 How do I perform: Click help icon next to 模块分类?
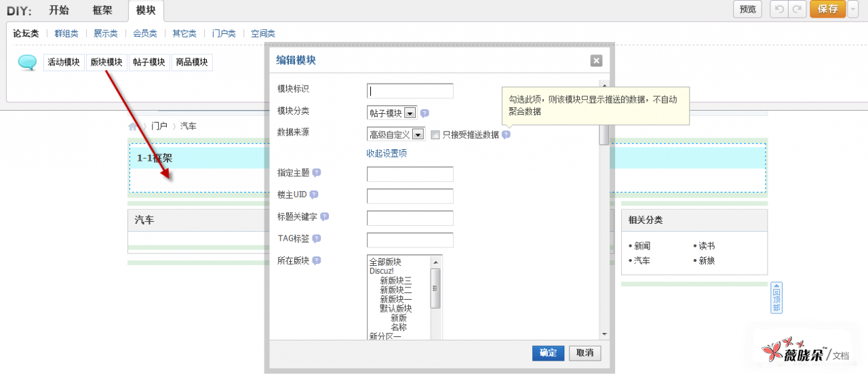[x=425, y=113]
